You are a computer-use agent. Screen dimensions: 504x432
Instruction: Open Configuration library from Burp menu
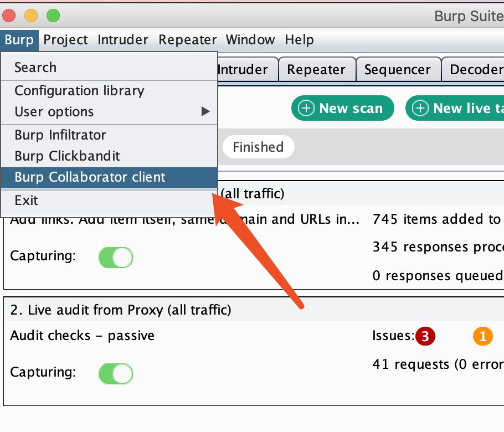[79, 91]
